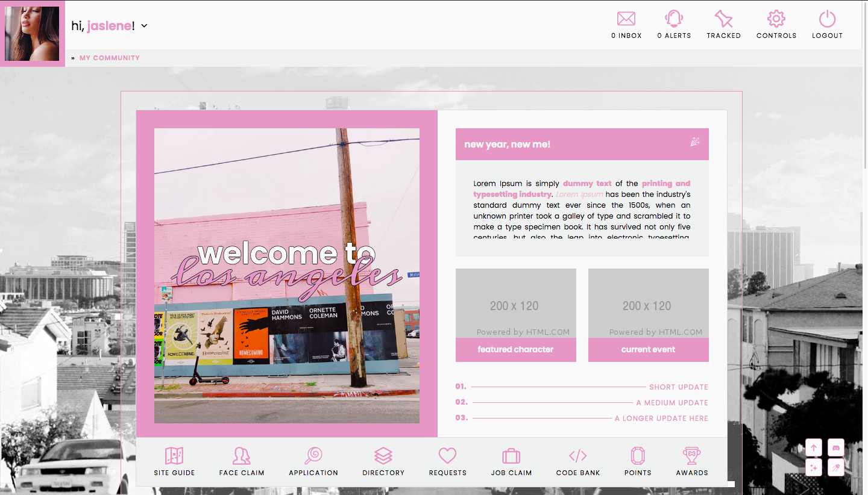Click the featured character placeholder image
The height and width of the screenshot is (495, 868).
516,304
